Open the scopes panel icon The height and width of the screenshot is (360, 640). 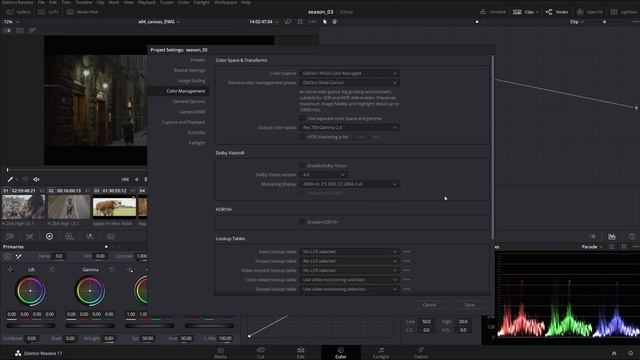coord(611,236)
